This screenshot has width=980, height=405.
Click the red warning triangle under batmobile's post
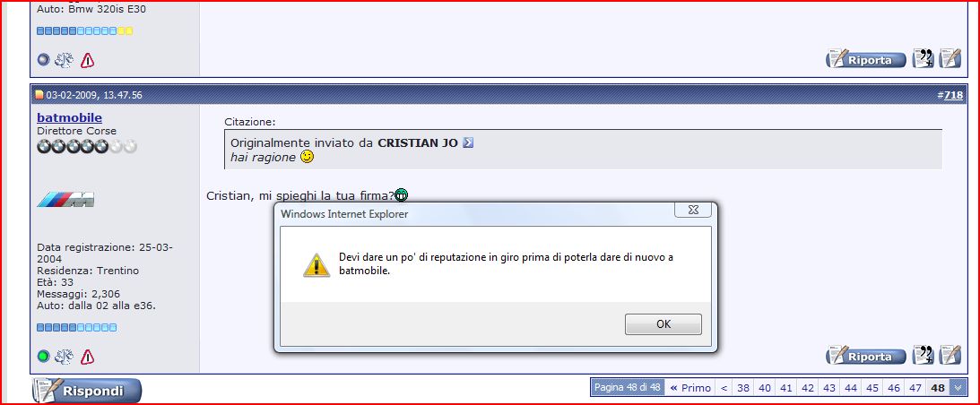pos(88,357)
